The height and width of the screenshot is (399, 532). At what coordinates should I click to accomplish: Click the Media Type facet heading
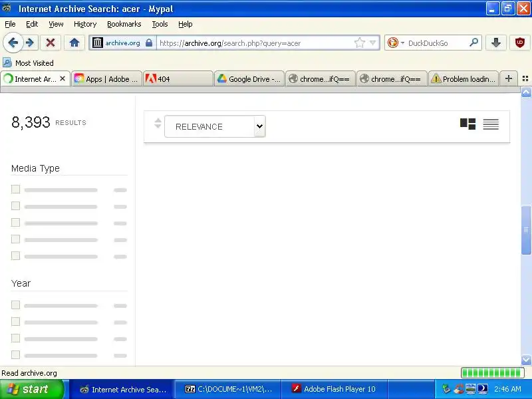(35, 168)
